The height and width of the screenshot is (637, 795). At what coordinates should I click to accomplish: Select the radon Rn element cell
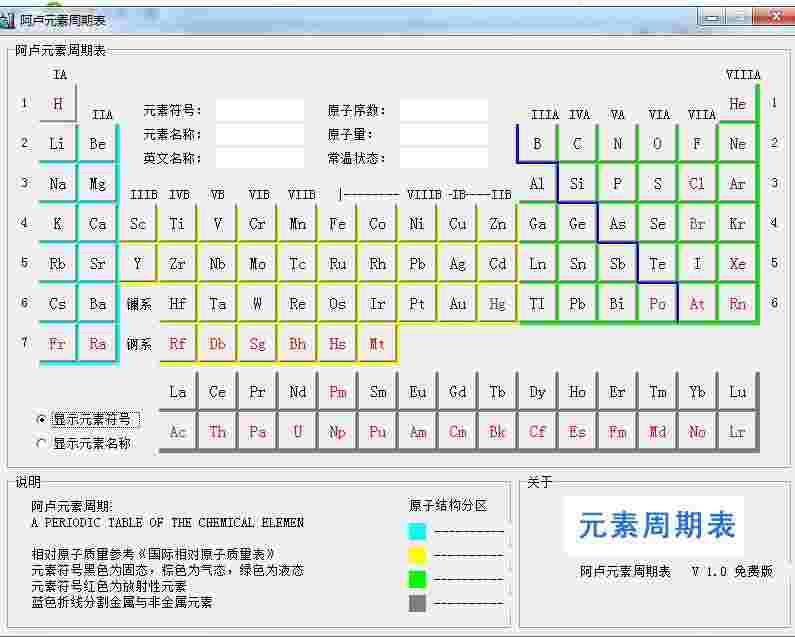coord(738,304)
